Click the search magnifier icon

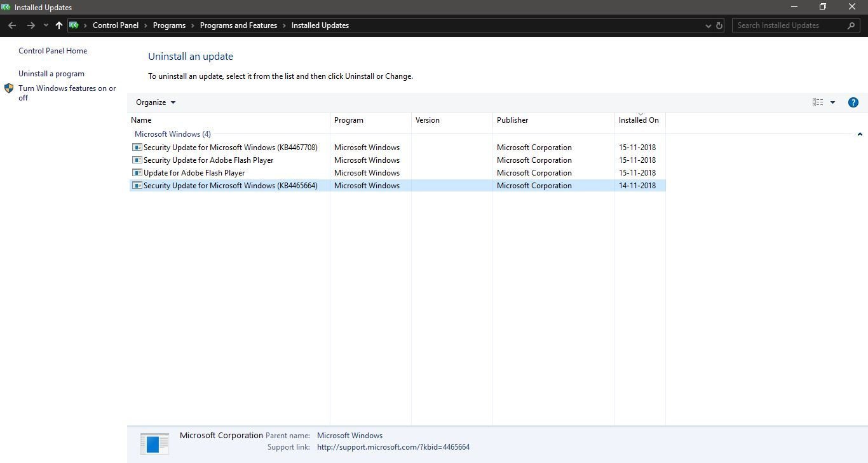coord(851,25)
